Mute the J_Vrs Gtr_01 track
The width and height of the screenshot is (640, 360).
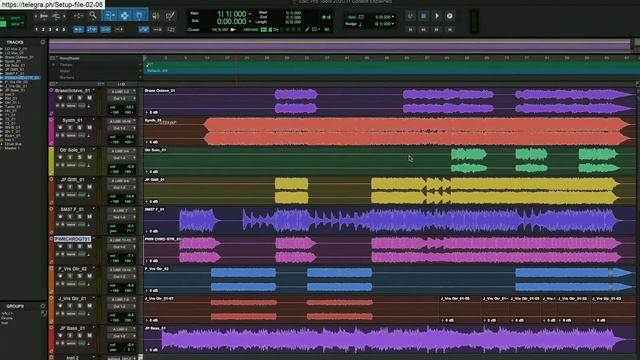(89, 306)
